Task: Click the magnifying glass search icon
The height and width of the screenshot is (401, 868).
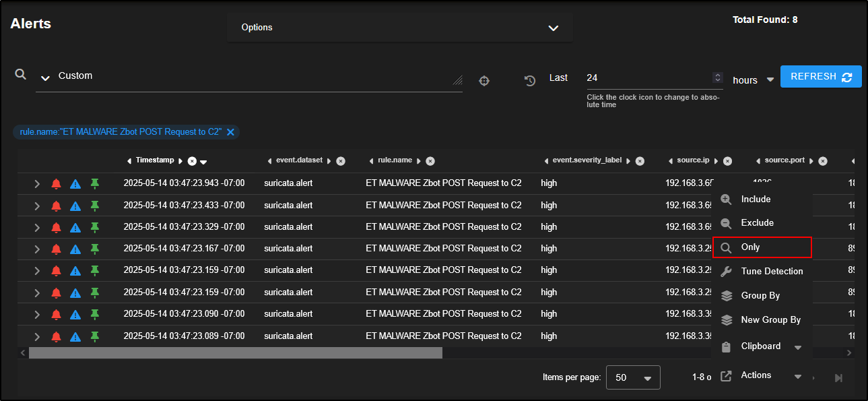Action: pos(21,74)
